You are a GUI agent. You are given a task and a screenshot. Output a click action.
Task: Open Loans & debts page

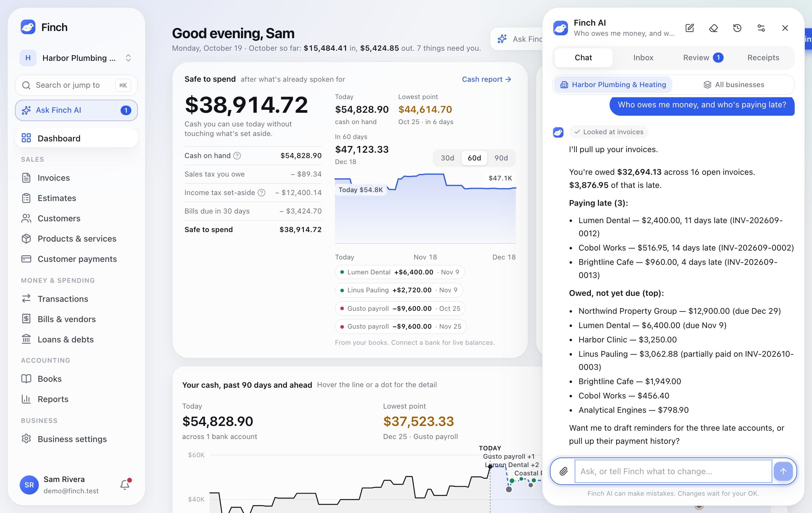76,339
